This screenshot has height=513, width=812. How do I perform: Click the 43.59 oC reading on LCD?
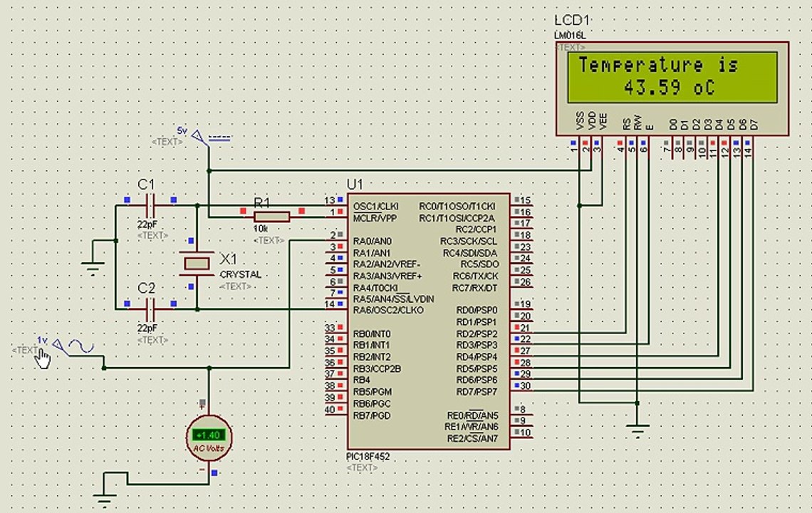click(669, 88)
